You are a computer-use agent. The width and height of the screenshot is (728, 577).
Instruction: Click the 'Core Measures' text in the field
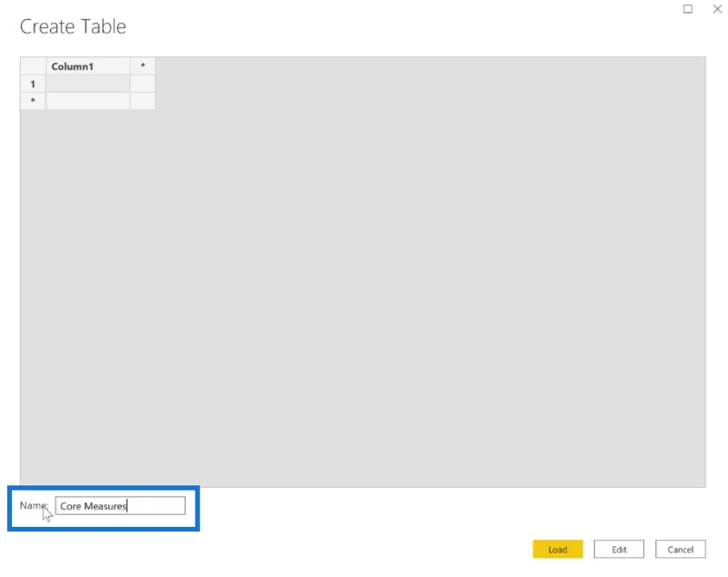93,506
